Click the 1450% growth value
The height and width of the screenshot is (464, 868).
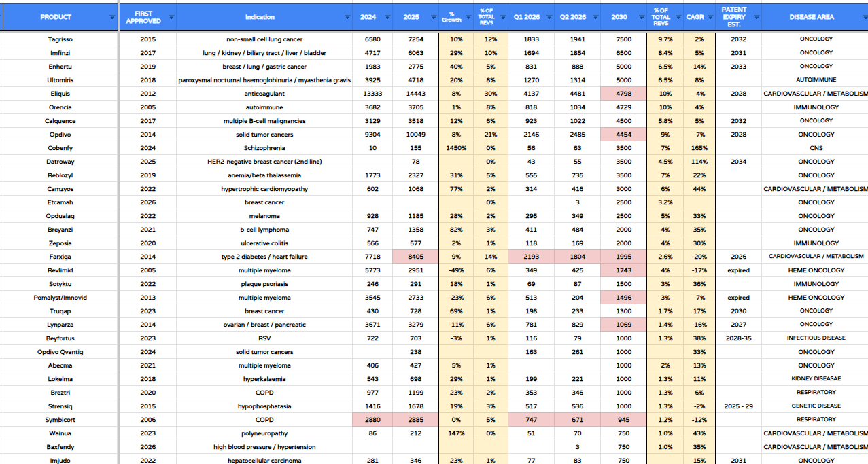click(x=456, y=148)
